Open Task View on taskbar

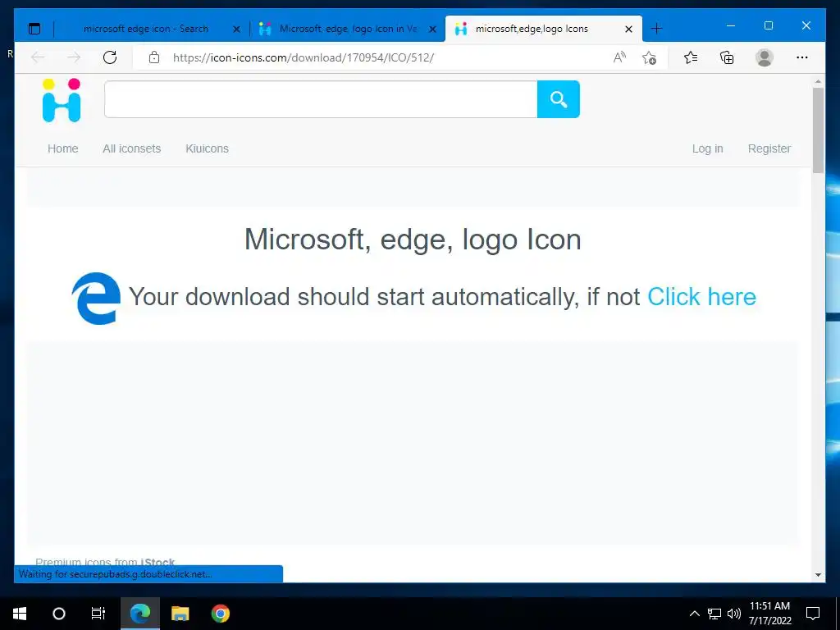(98, 614)
